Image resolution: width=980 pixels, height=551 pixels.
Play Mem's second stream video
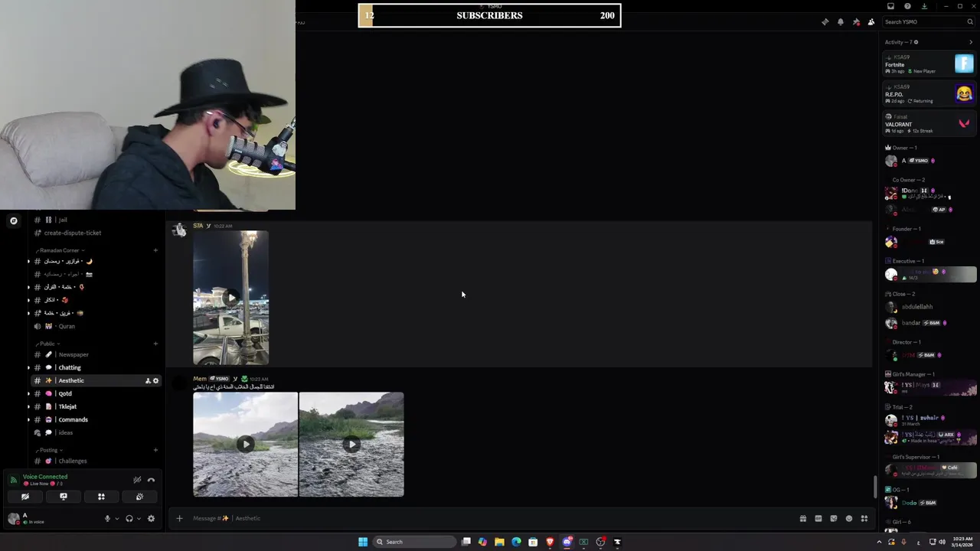coord(351,444)
